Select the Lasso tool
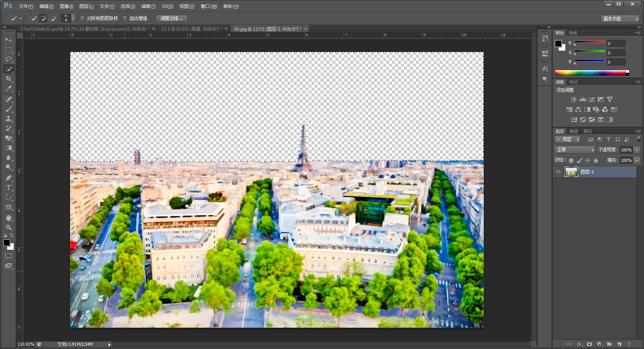 tap(9, 59)
